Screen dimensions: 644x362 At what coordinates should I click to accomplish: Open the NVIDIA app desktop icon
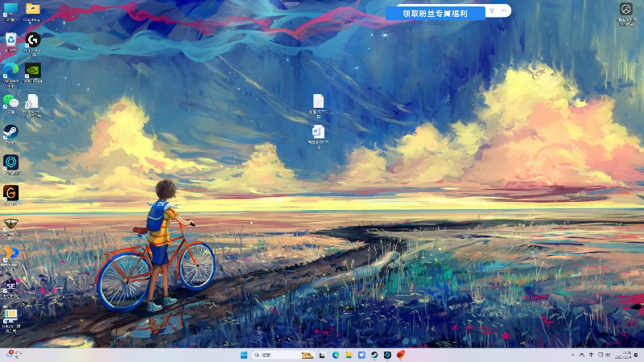(x=32, y=72)
